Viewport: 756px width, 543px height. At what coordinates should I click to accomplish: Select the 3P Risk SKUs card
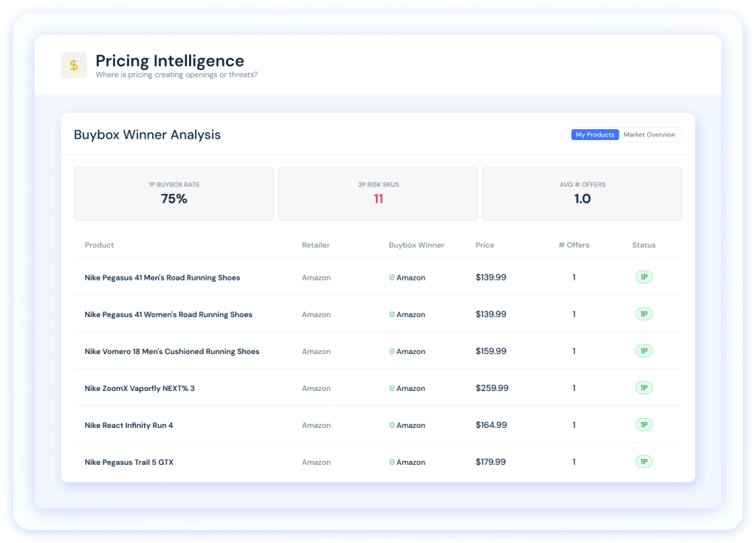tap(378, 194)
